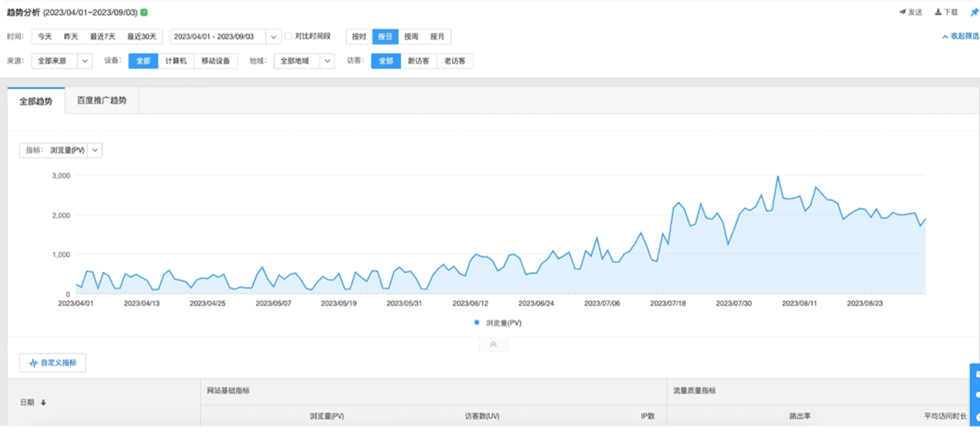
Task: Enable the 对比时间段 checkbox
Action: click(288, 36)
